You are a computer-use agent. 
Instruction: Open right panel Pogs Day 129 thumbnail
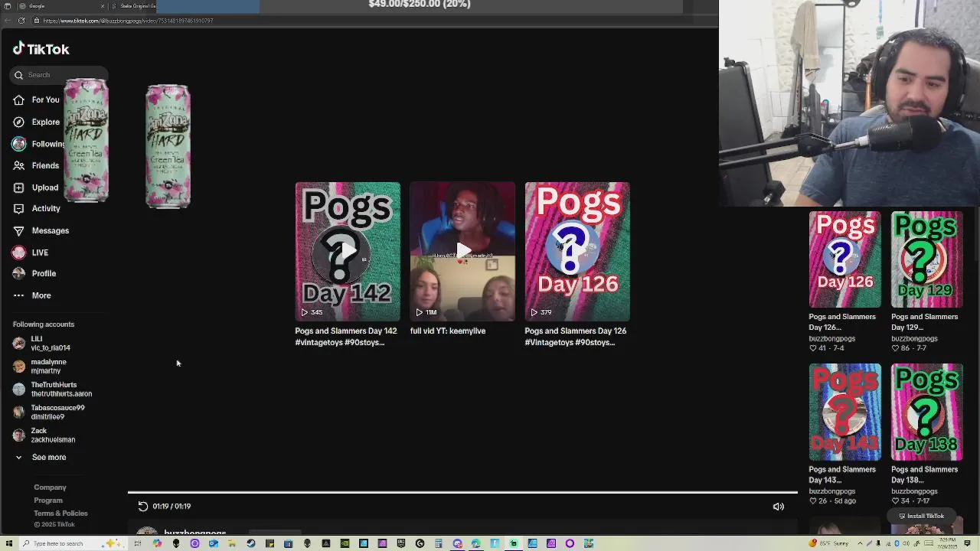927,259
